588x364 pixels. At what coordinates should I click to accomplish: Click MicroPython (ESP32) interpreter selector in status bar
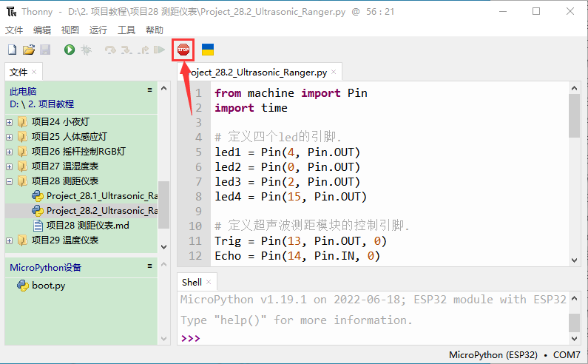coord(496,355)
